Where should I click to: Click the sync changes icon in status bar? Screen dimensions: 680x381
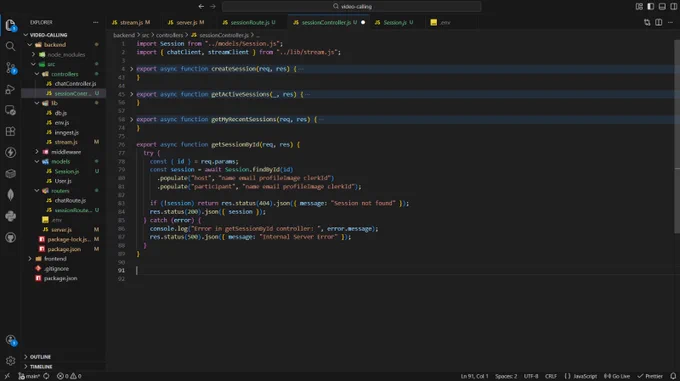tap(46, 376)
